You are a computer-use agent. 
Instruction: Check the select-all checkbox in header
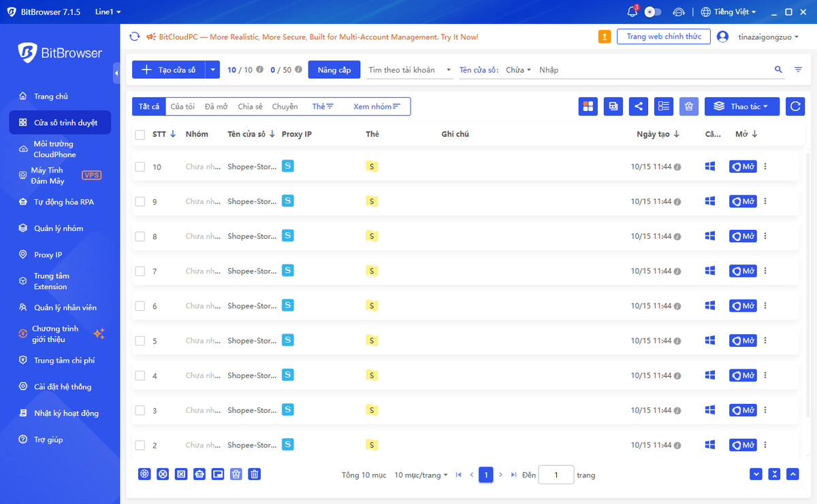pos(140,135)
